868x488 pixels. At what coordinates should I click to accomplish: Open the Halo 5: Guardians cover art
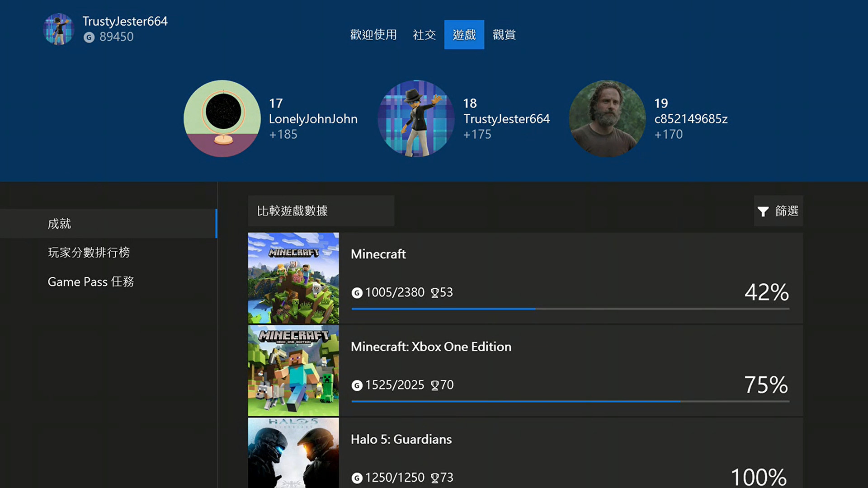293,453
